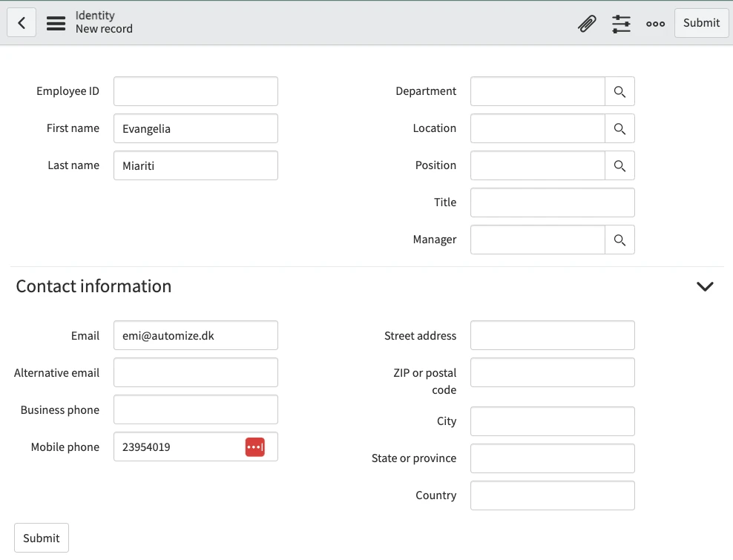Screen dimensions: 733x560
Task: Click the Street address field
Action: (x=552, y=336)
